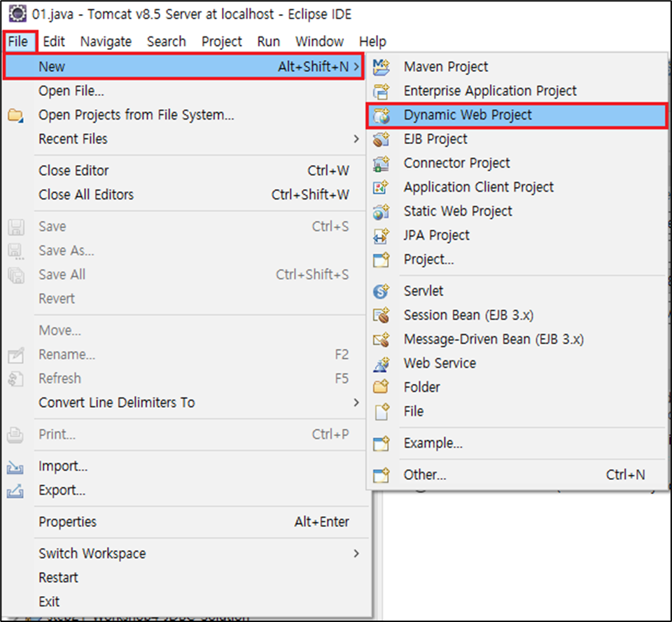Click the Import icon
Viewport: 672px width, 622px height.
click(x=15, y=467)
